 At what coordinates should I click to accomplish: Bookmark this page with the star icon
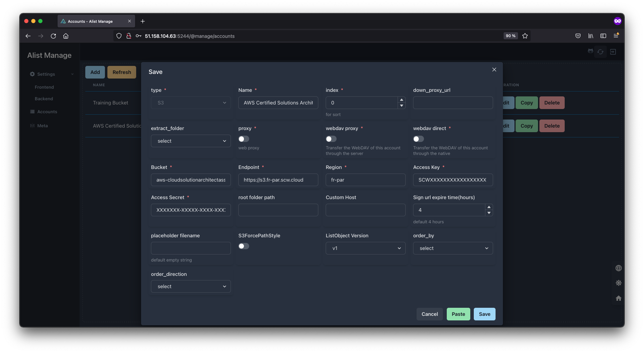pos(525,36)
